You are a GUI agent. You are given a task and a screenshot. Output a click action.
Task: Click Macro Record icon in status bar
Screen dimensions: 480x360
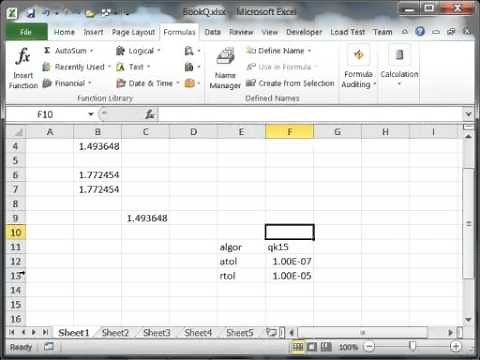coord(49,347)
